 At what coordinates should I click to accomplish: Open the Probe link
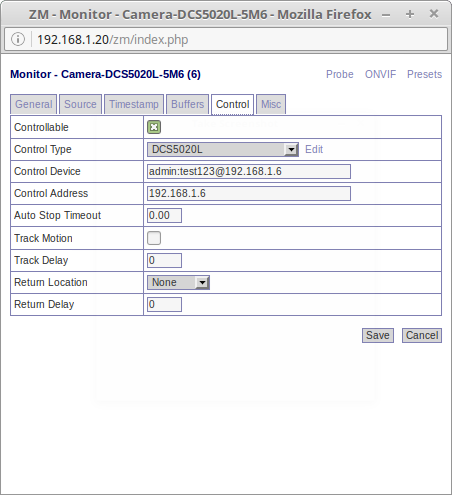(340, 74)
